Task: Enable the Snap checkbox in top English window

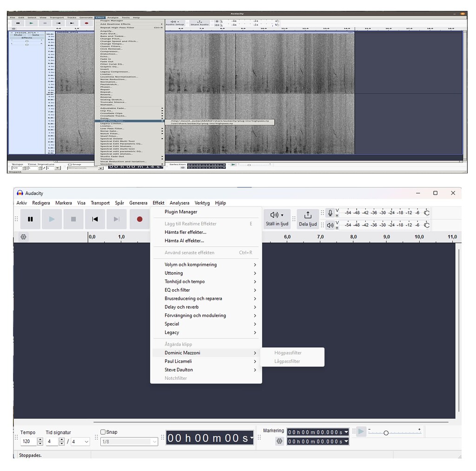Action: [x=70, y=165]
